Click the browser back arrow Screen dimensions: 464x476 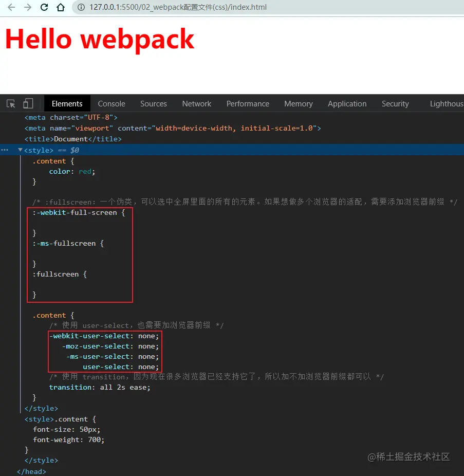click(11, 7)
